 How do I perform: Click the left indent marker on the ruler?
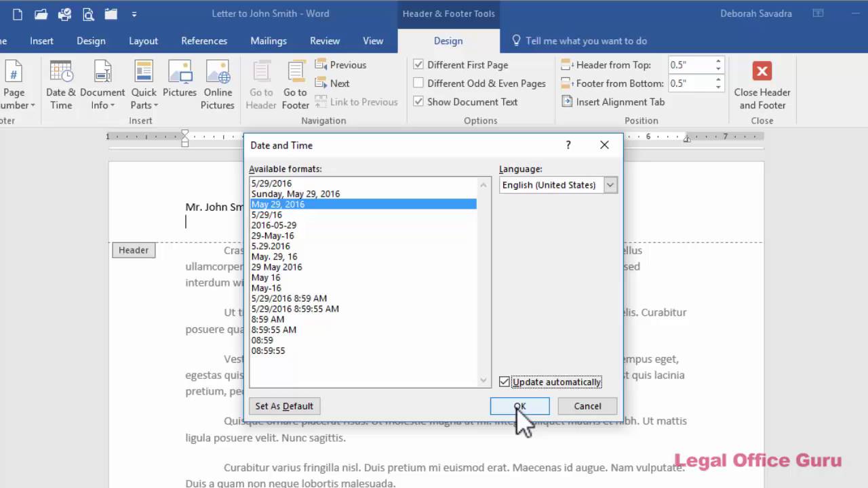click(x=185, y=140)
